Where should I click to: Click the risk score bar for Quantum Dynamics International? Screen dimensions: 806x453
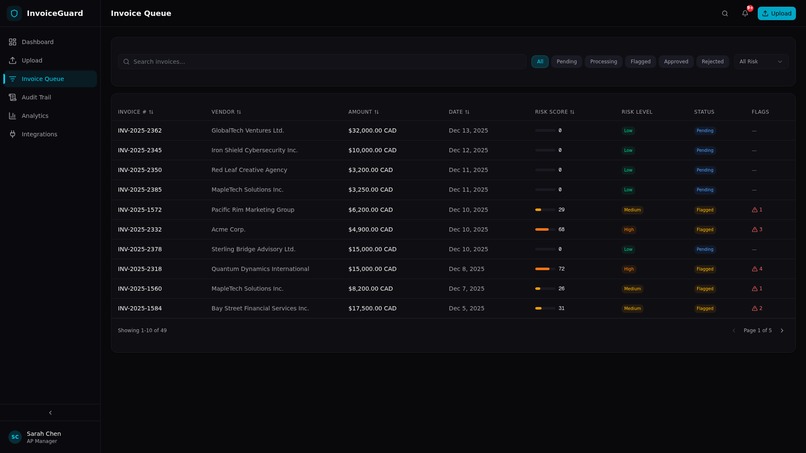click(545, 269)
